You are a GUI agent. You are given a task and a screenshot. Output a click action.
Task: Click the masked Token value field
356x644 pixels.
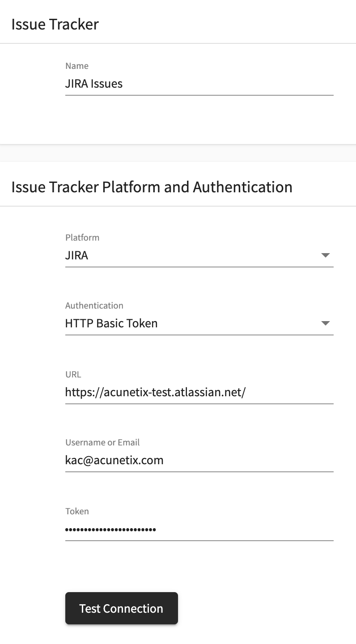(x=199, y=530)
